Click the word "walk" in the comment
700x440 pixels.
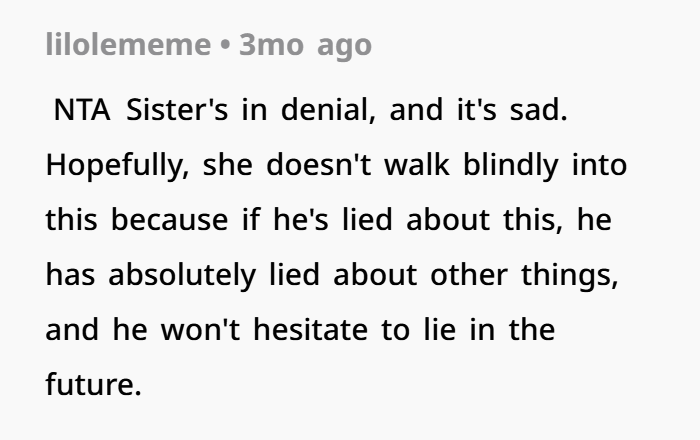tap(420, 165)
